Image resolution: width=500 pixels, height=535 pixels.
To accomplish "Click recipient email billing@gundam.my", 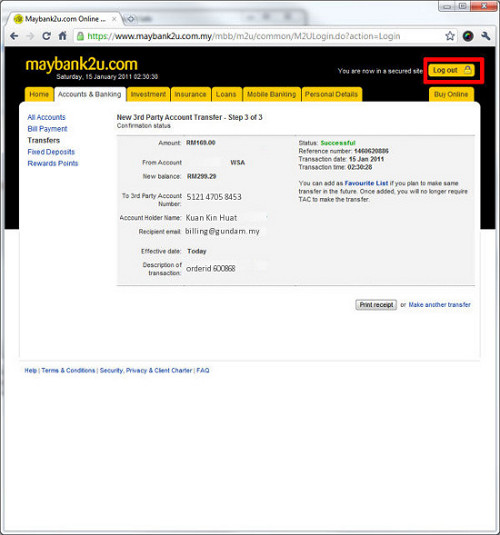I will [222, 231].
